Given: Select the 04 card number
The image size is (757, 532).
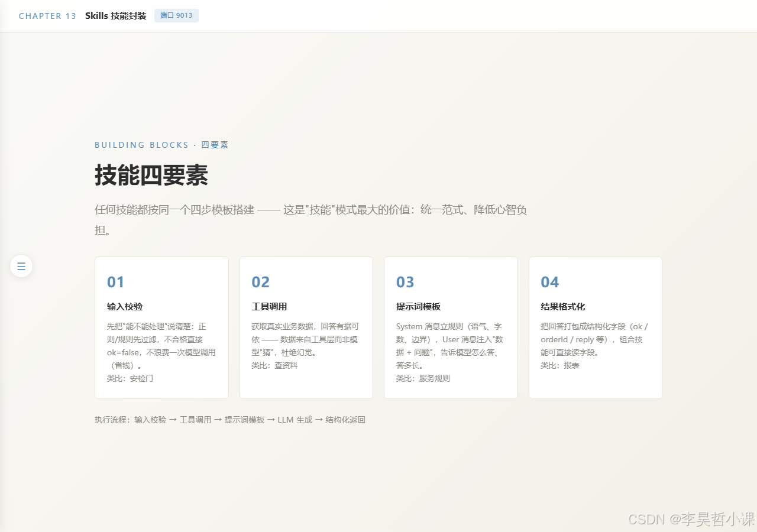Looking at the screenshot, I should [550, 282].
